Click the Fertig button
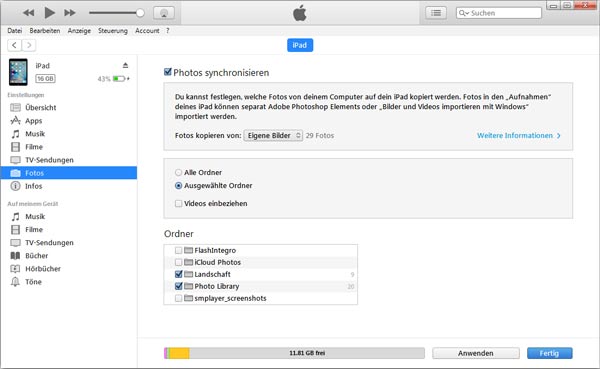The height and width of the screenshot is (369, 600). pyautogui.click(x=549, y=353)
